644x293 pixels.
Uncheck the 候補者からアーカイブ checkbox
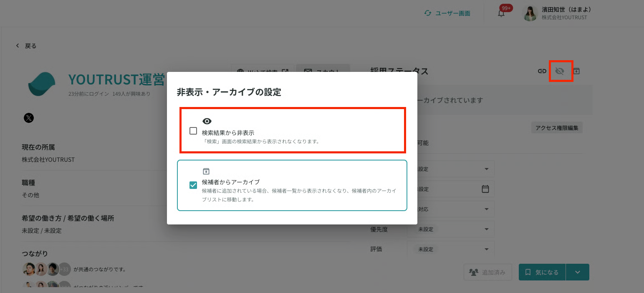click(193, 185)
